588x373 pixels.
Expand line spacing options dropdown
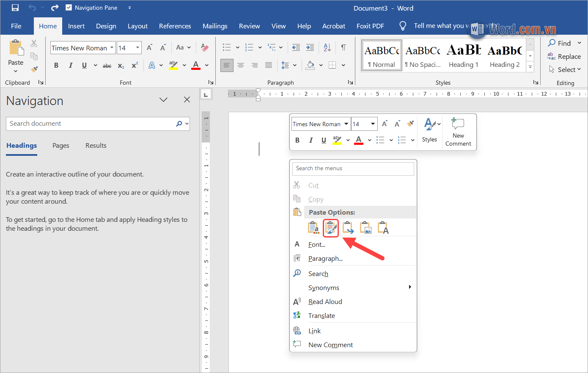[295, 65]
